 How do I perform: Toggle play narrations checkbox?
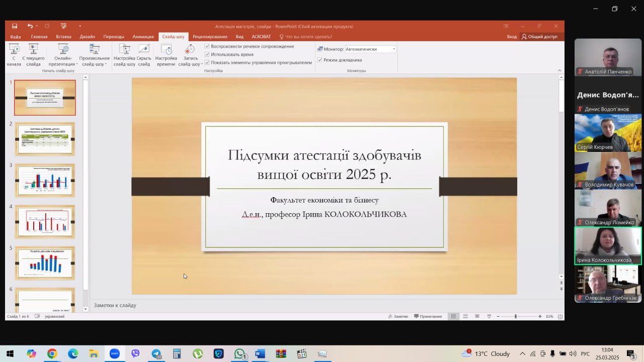point(207,46)
